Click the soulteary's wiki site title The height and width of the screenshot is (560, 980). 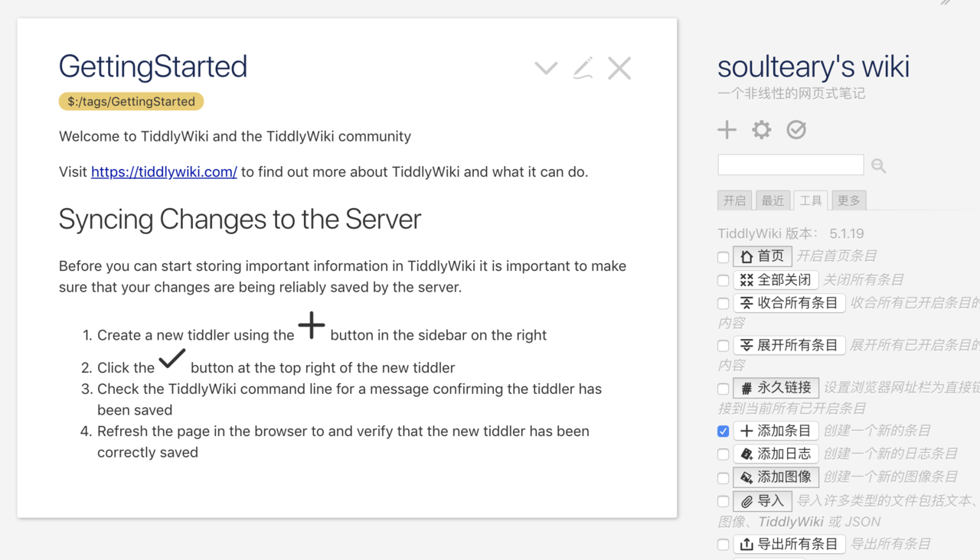pos(813,67)
